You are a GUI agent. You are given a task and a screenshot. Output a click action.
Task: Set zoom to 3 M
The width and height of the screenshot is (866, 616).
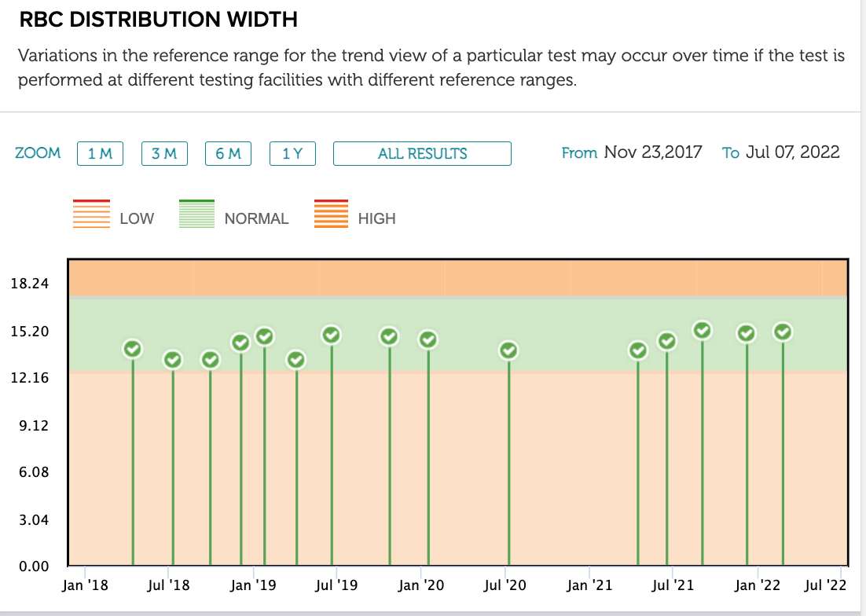(164, 153)
